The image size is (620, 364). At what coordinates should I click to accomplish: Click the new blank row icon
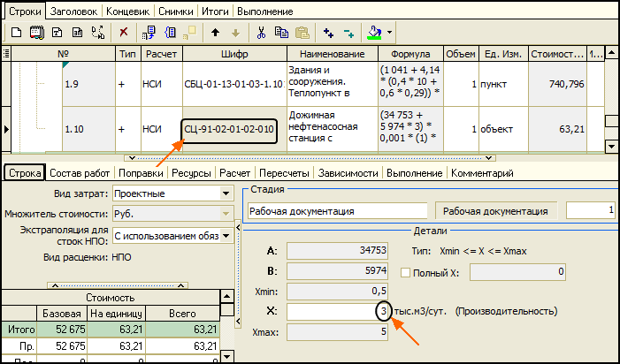click(x=16, y=33)
